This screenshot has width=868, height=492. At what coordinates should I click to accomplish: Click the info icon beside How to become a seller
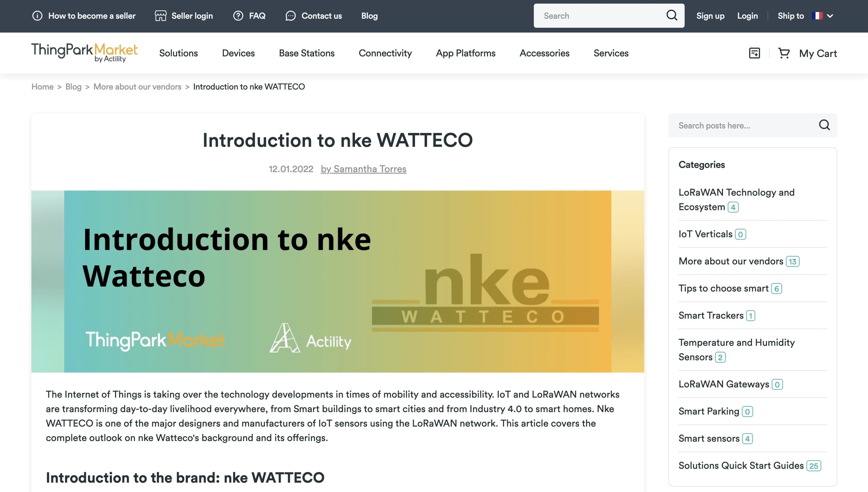tap(37, 16)
